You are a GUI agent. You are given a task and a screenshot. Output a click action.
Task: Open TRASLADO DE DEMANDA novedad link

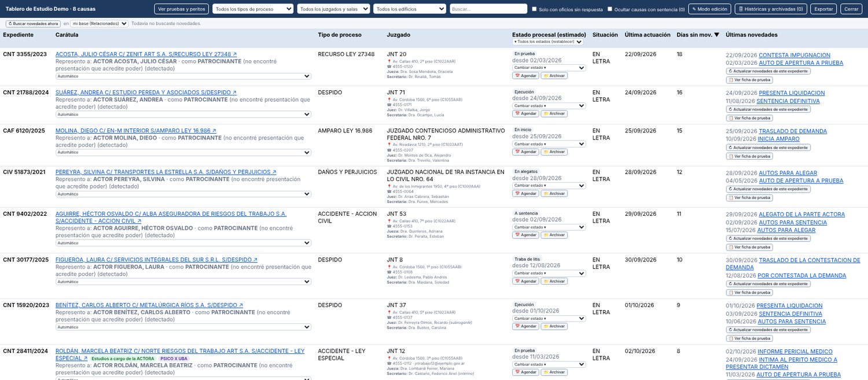(x=793, y=131)
